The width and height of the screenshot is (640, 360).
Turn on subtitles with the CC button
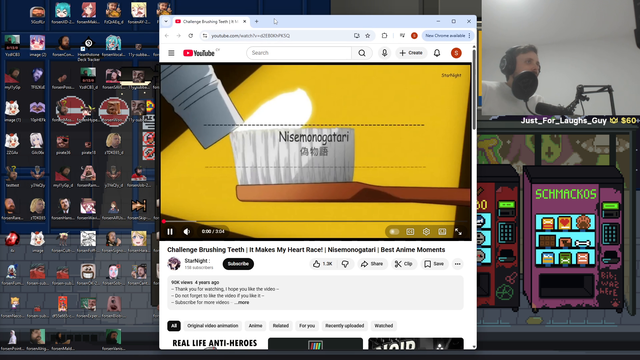point(410,231)
